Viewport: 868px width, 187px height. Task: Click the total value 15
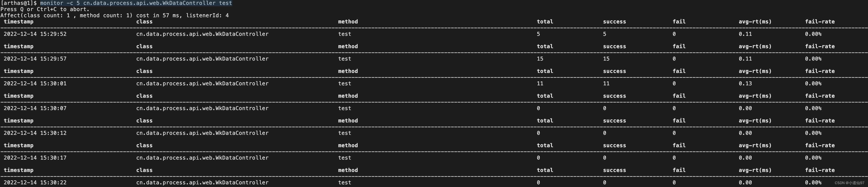point(540,59)
